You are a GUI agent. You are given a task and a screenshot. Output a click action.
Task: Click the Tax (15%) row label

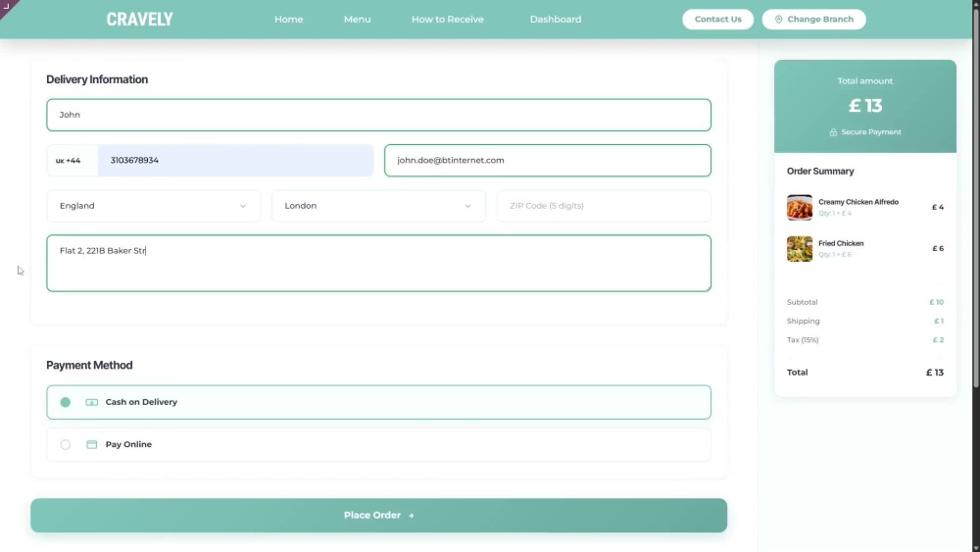[x=803, y=340]
